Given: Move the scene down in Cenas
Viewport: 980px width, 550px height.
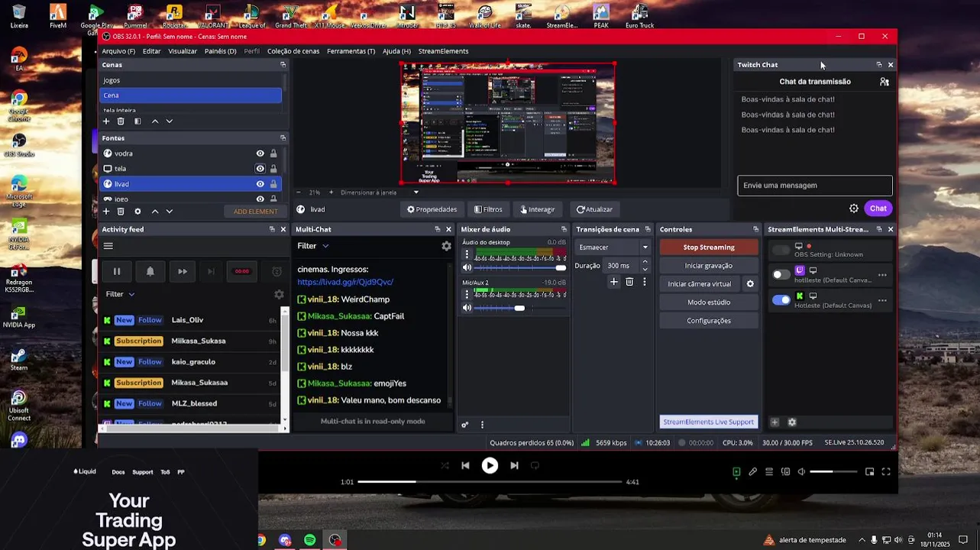Looking at the screenshot, I should 170,121.
